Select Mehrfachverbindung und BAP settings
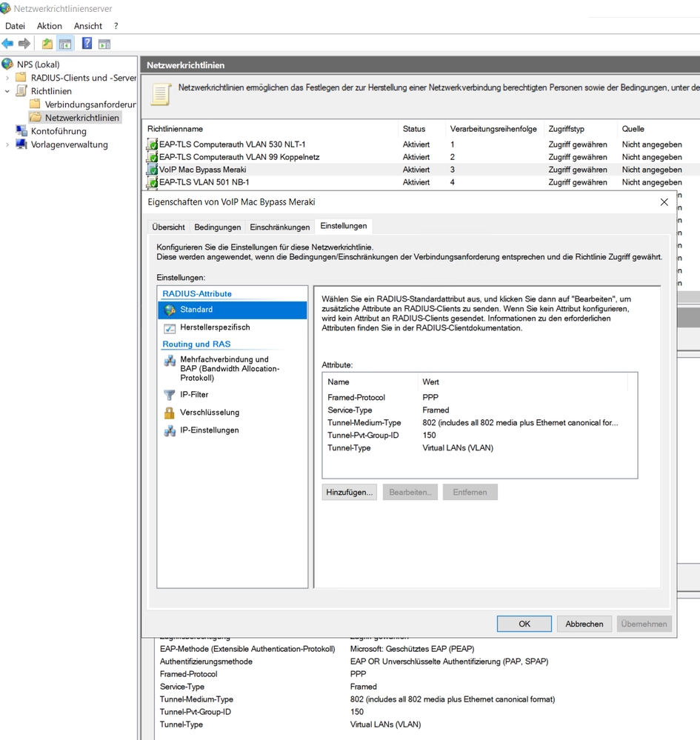700x740 pixels. 224,368
